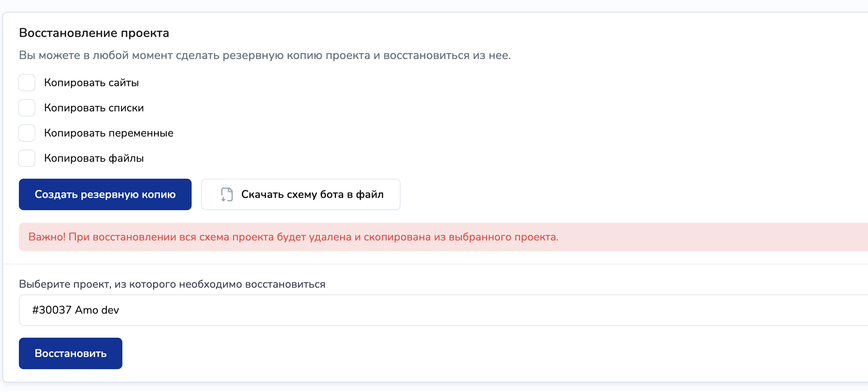Click the download file icon on the schema button
868x392 pixels.
[227, 194]
